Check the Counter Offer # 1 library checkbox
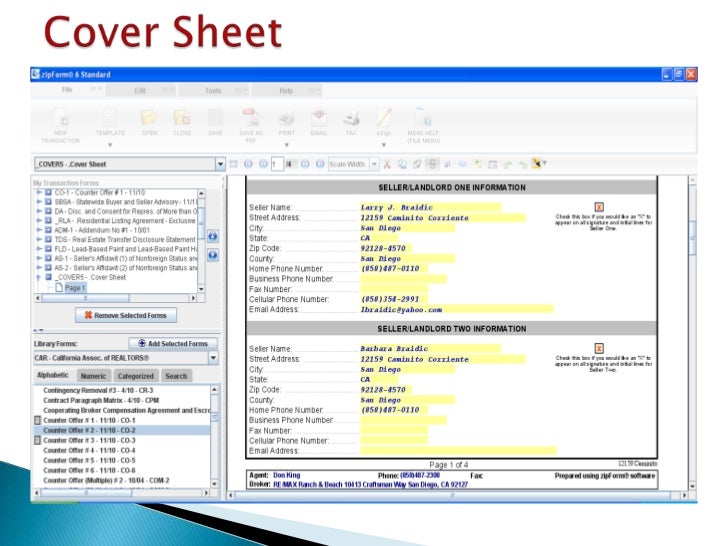The image size is (728, 546). point(38,420)
